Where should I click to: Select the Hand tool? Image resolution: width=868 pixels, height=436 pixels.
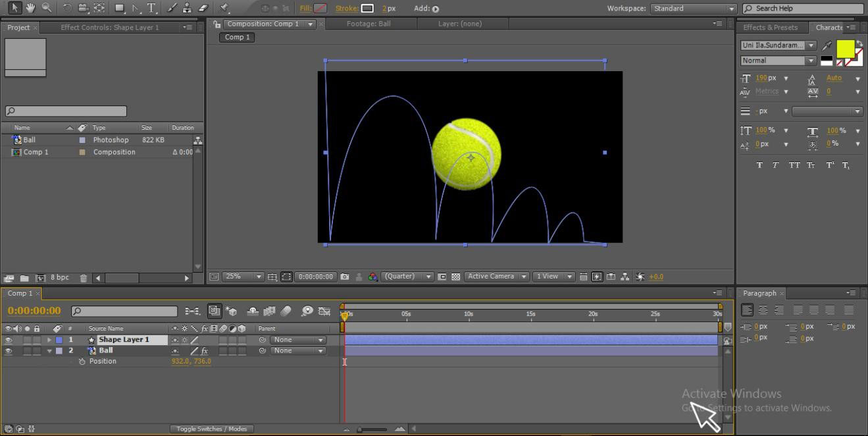30,8
